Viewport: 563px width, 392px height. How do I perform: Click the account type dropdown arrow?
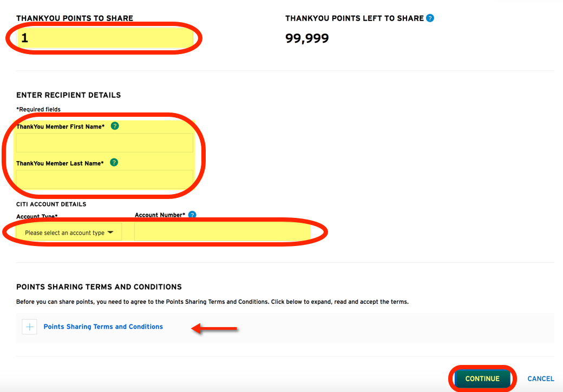[x=110, y=232]
